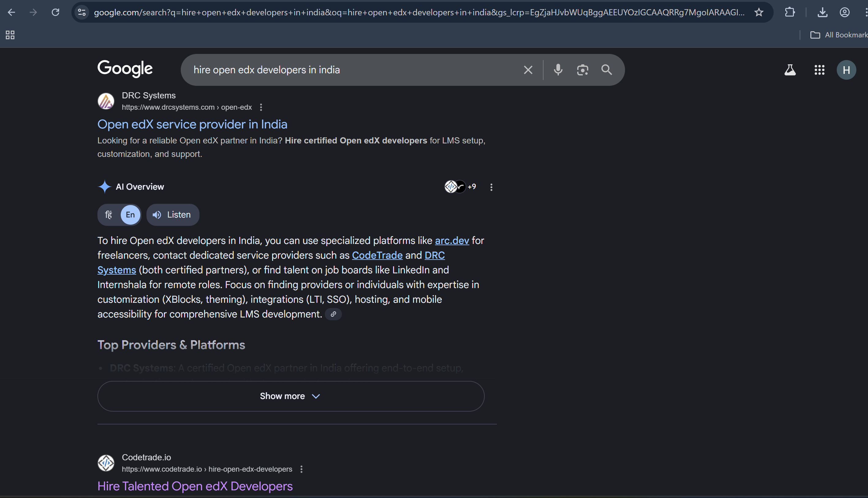Activate voice search with the microphone icon

point(558,70)
